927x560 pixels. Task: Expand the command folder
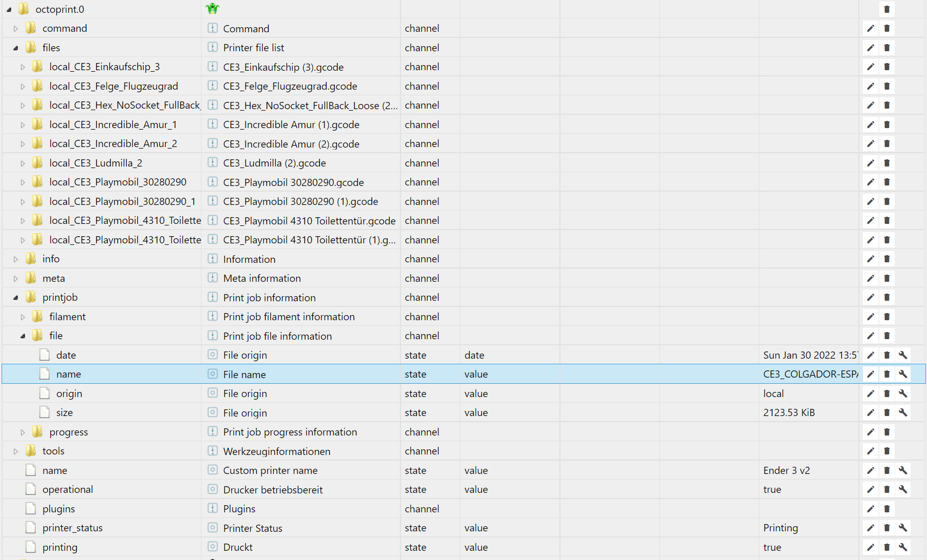pos(16,29)
